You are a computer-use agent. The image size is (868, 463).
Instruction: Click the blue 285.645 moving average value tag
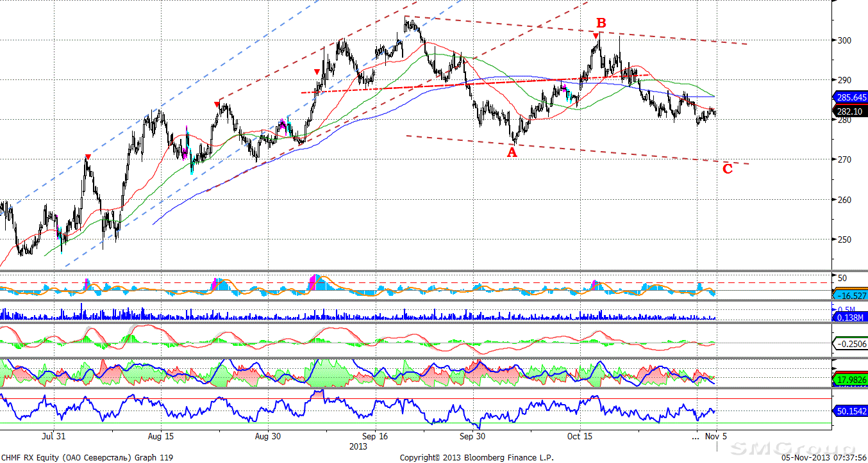[851, 98]
